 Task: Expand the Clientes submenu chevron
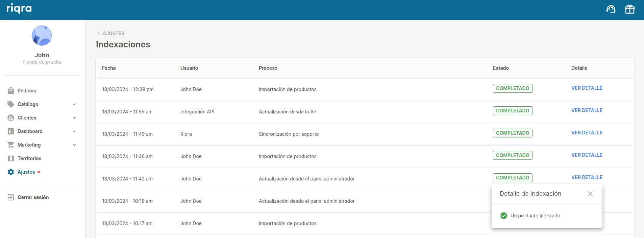[74, 118]
